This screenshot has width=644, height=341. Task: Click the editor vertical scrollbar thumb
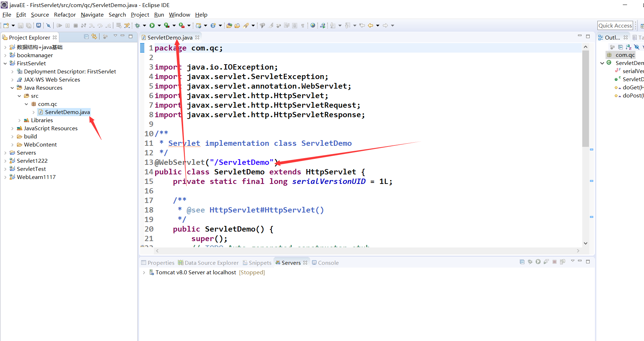[x=585, y=99]
